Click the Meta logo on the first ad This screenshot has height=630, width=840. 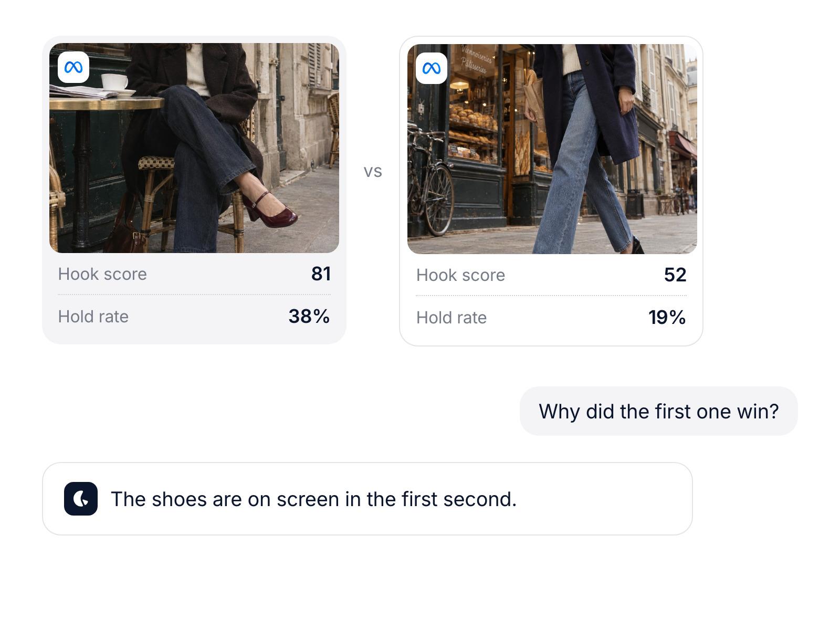[x=73, y=67]
